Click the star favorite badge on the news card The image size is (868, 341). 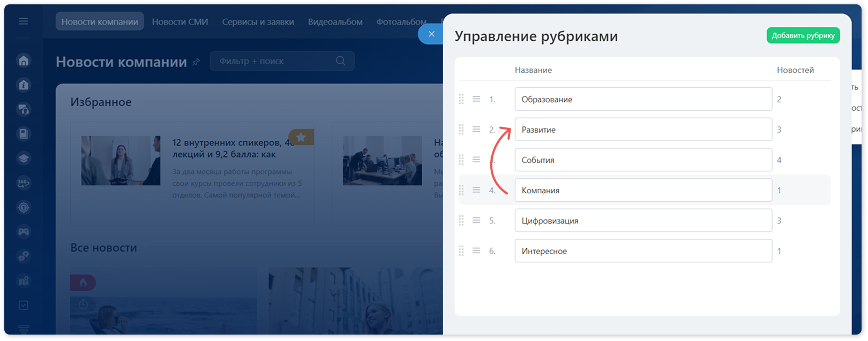point(301,138)
